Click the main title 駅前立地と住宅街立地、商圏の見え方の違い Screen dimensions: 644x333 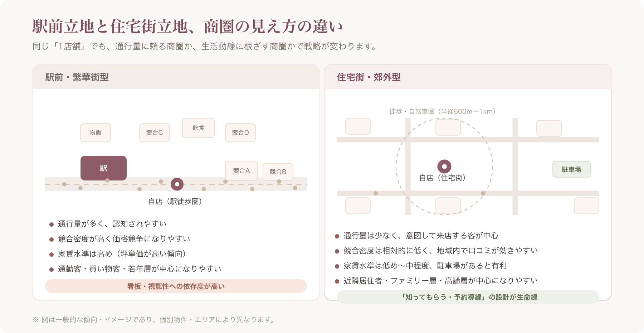click(188, 26)
